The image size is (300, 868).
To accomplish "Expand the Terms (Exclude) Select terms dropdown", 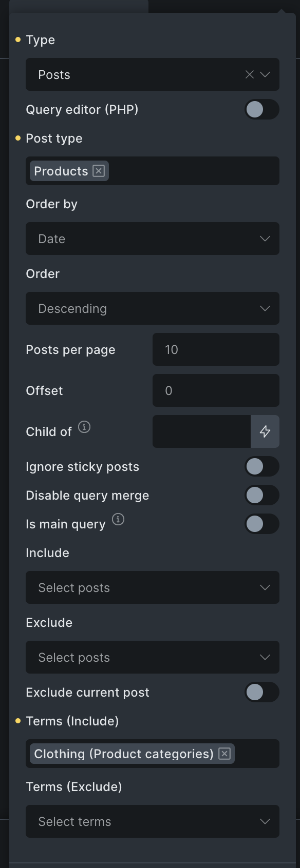I will (x=153, y=821).
